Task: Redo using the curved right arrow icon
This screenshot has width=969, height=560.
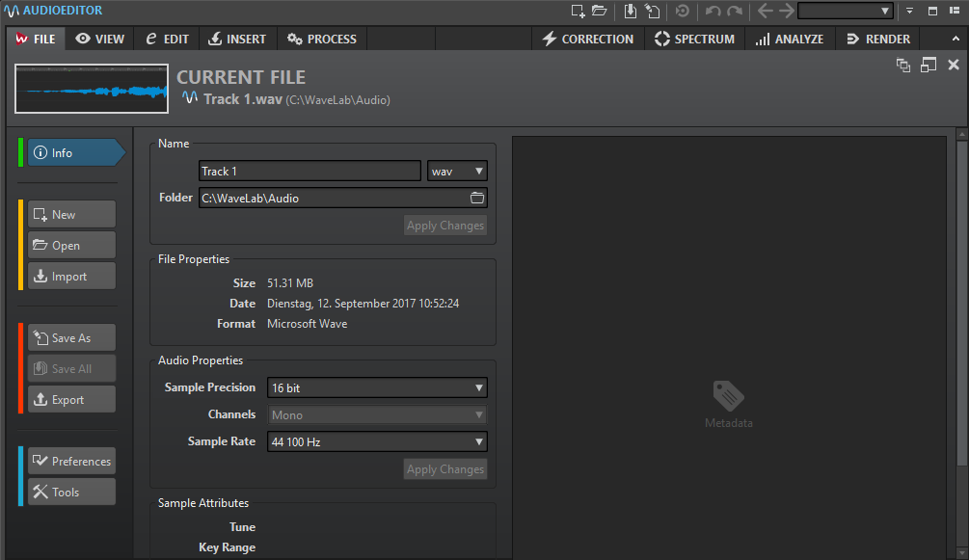Action: 735,11
